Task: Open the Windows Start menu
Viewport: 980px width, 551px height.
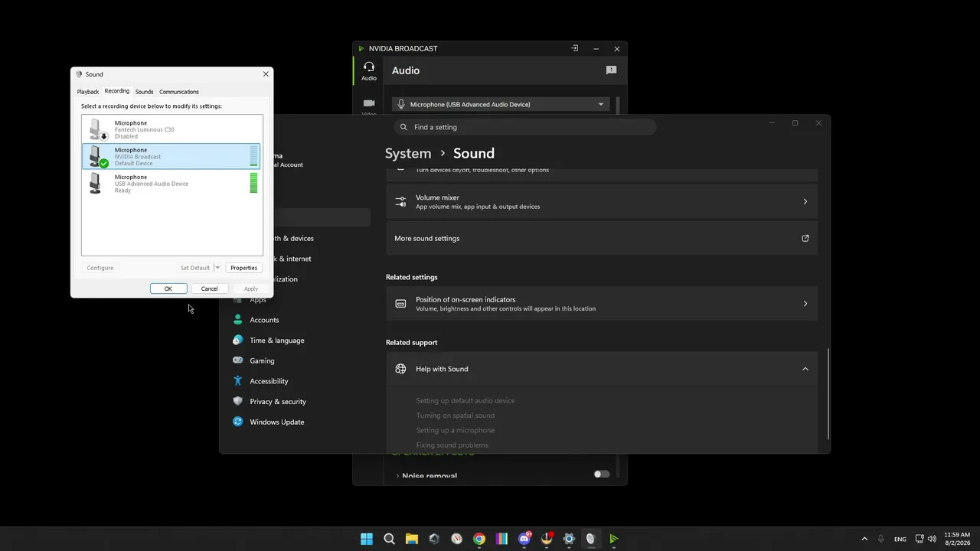Action: pos(367,539)
